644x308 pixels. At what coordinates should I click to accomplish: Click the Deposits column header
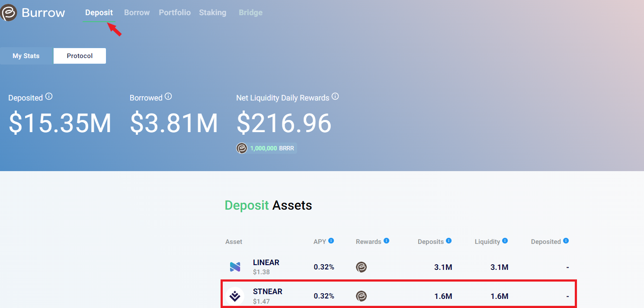click(x=431, y=242)
